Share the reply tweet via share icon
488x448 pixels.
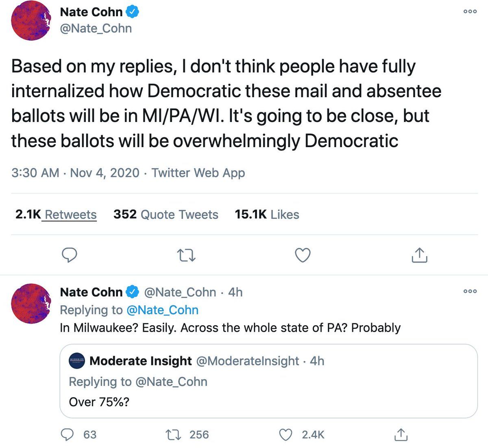[x=401, y=435]
